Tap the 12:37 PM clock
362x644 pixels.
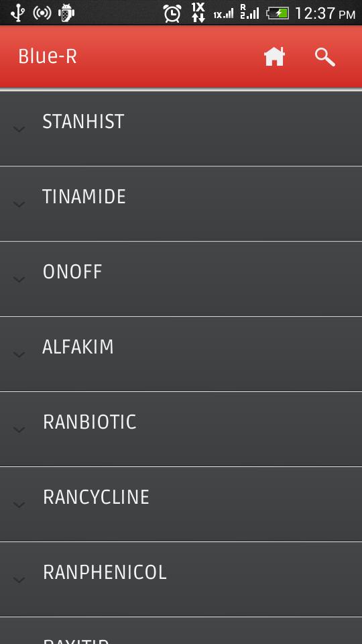tap(325, 13)
